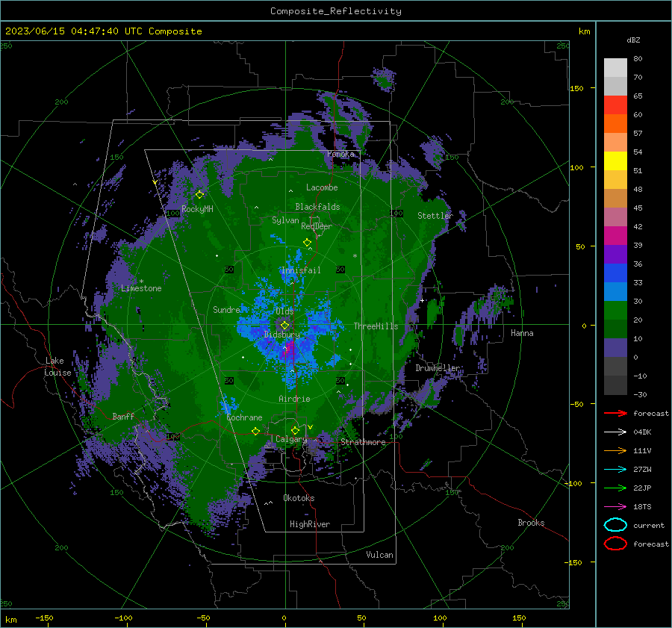Image resolution: width=672 pixels, height=628 pixels.
Task: Click the Strathmore city label
Action: pyautogui.click(x=363, y=442)
